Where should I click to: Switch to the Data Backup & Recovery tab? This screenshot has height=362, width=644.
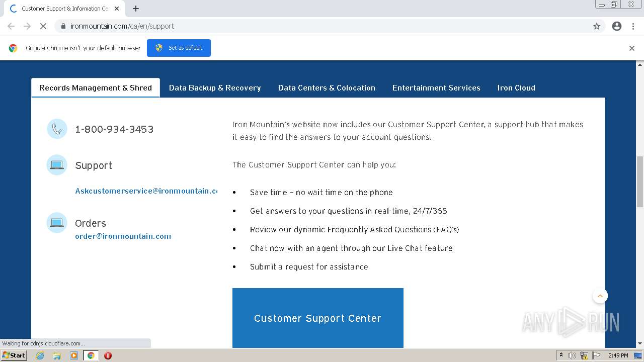215,87
